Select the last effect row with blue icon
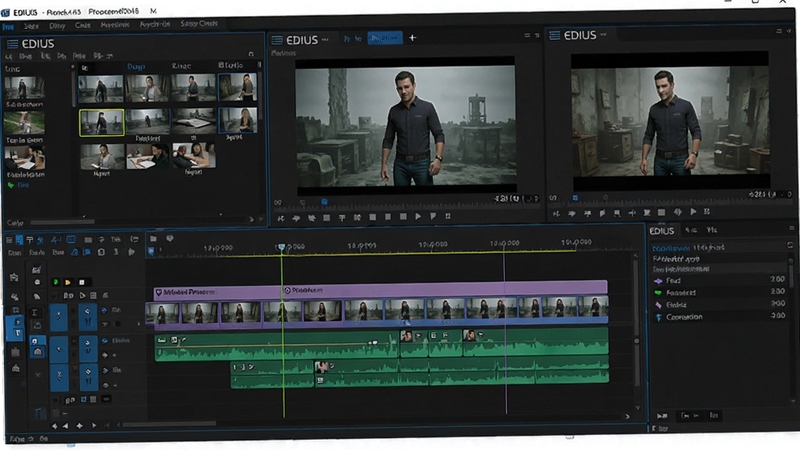This screenshot has height=450, width=800. pos(719,317)
